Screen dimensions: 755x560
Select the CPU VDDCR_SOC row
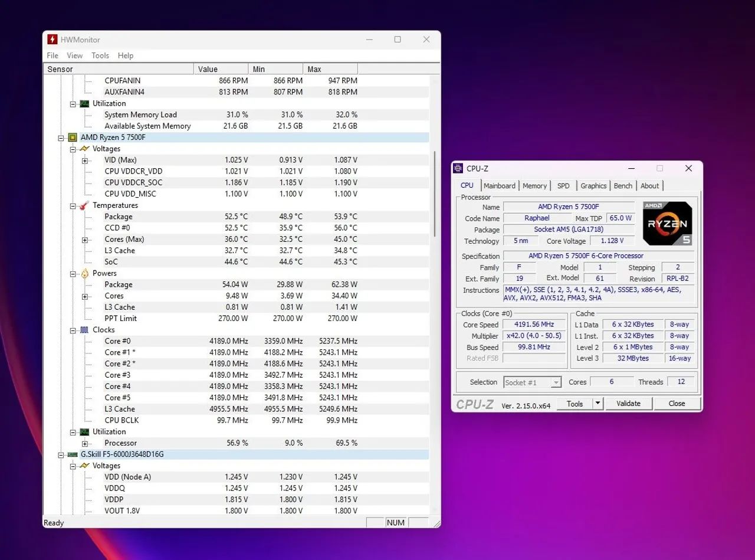pyautogui.click(x=237, y=183)
